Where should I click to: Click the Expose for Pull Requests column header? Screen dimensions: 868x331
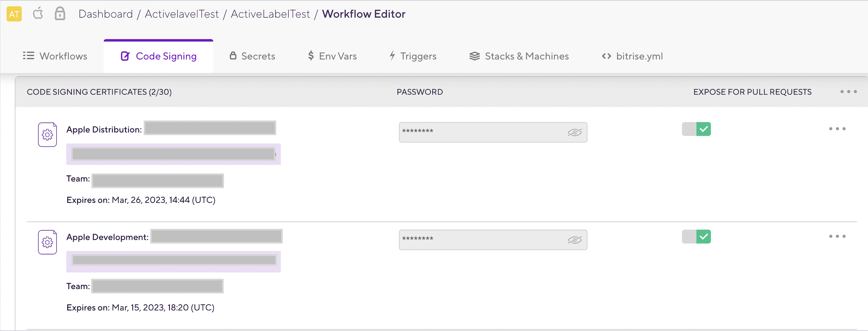752,92
